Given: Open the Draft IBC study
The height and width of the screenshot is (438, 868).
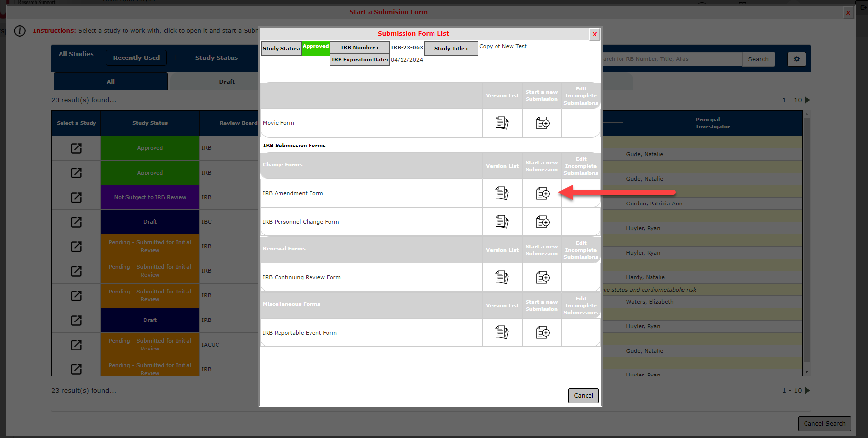Looking at the screenshot, I should coord(76,222).
